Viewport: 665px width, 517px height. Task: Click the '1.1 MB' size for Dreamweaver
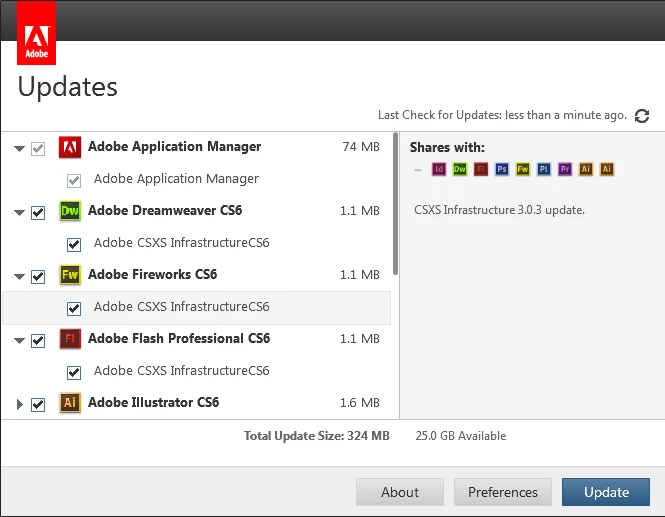click(x=360, y=211)
